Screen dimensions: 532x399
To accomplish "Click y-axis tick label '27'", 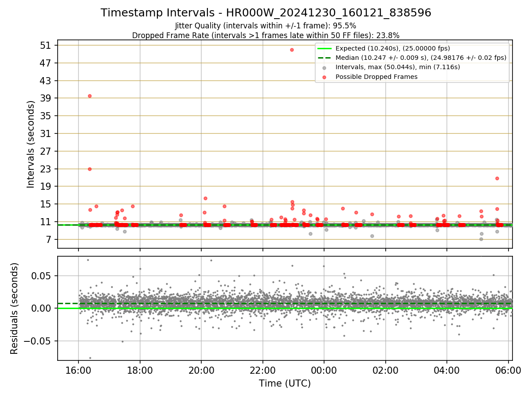I will tap(46, 151).
